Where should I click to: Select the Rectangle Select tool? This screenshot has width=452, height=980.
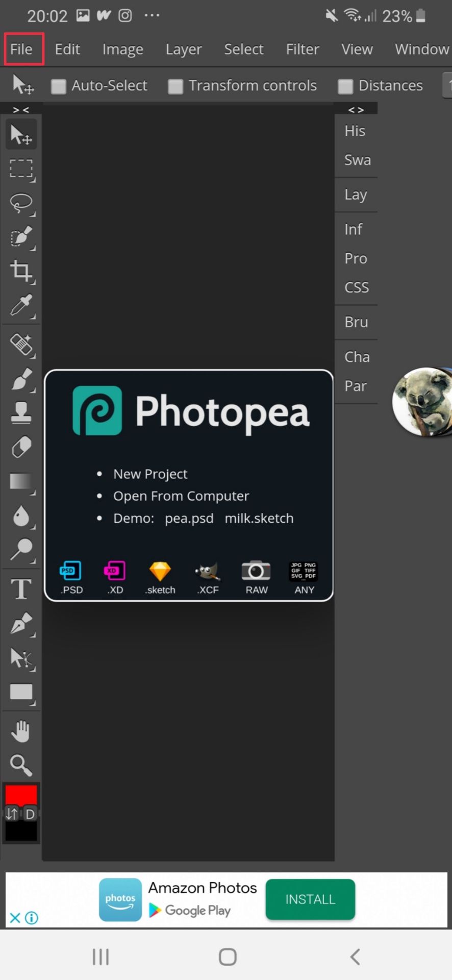click(21, 168)
